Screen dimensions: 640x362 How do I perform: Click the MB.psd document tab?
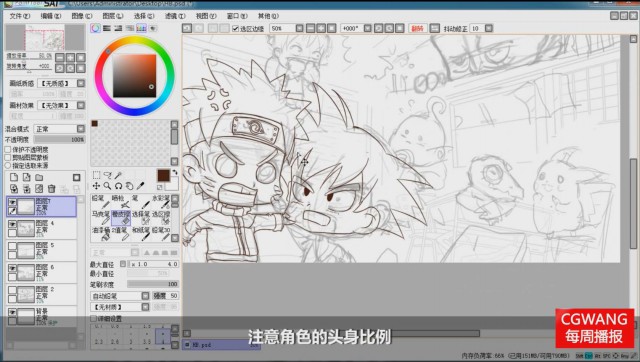pos(221,345)
